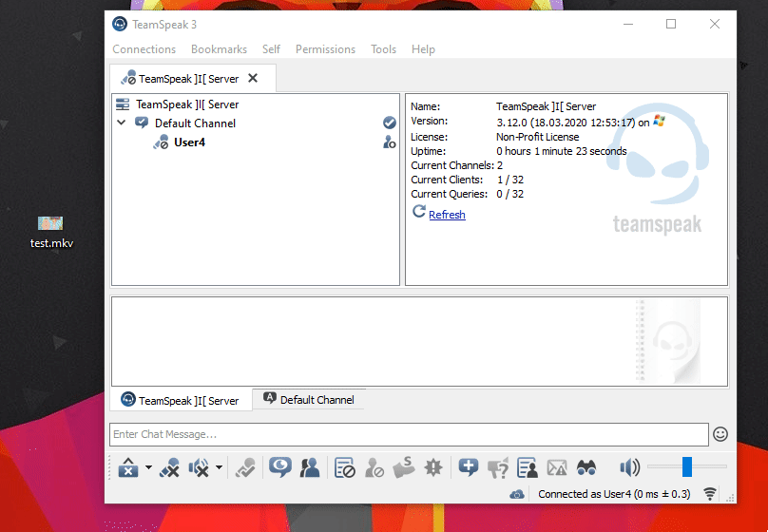Click the TeamSpeak 3 title bar logo
The image size is (768, 532).
pos(120,24)
